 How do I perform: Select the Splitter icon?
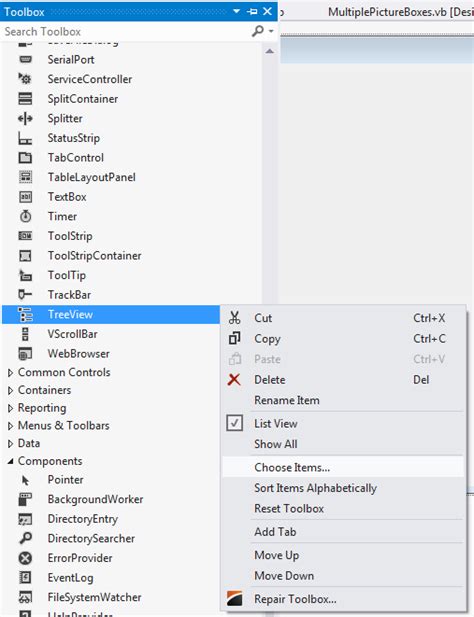pyautogui.click(x=25, y=118)
